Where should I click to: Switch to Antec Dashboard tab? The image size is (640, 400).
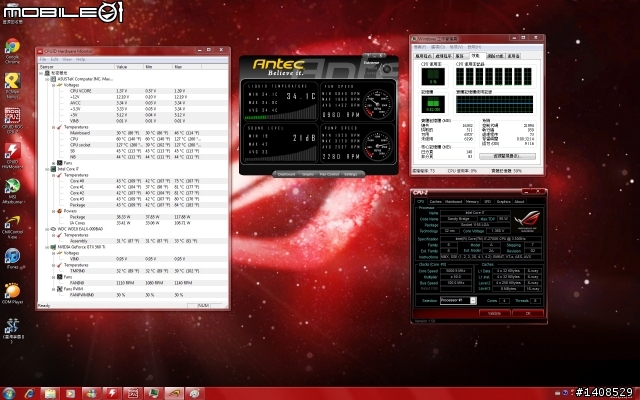click(x=286, y=174)
